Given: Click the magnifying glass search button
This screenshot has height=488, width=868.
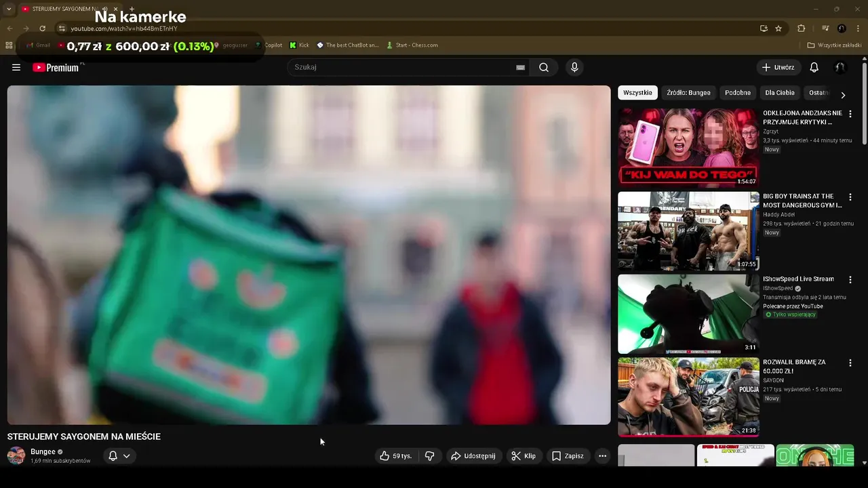Looking at the screenshot, I should [x=544, y=67].
